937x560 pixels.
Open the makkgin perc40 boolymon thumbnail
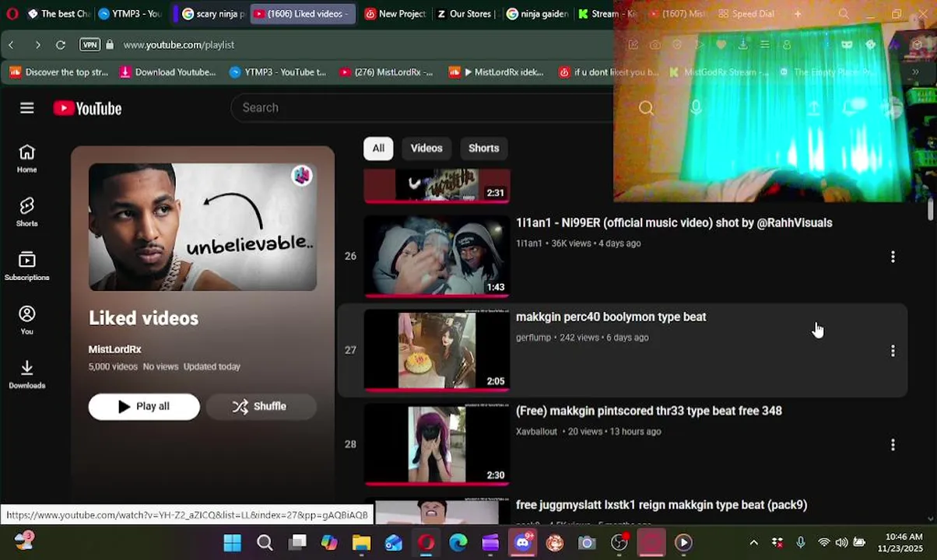click(x=437, y=351)
